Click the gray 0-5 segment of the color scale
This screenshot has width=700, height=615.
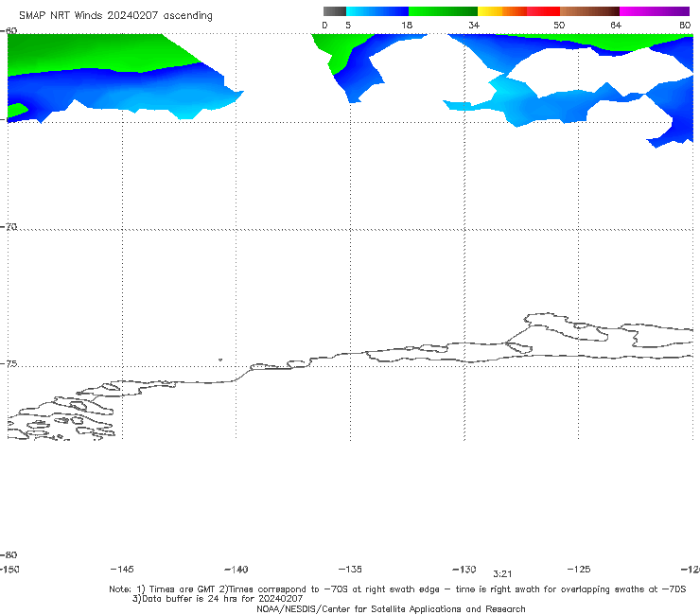[x=335, y=11]
